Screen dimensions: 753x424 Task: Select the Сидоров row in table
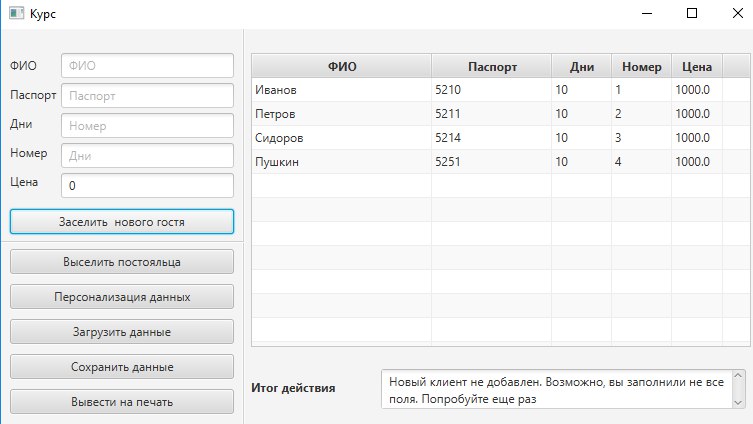[x=500, y=138]
